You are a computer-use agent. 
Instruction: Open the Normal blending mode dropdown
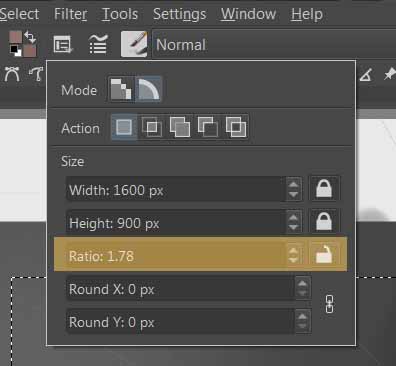coord(274,45)
